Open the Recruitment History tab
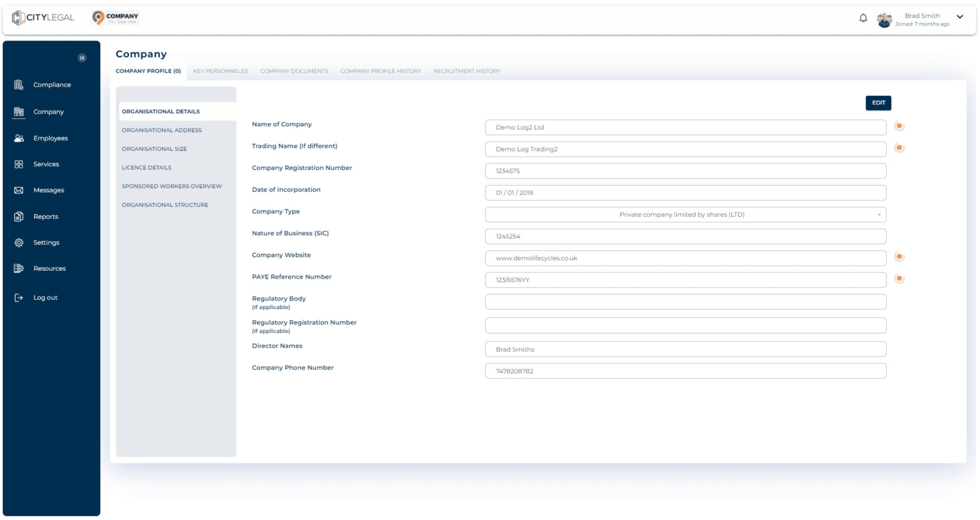 (x=467, y=71)
